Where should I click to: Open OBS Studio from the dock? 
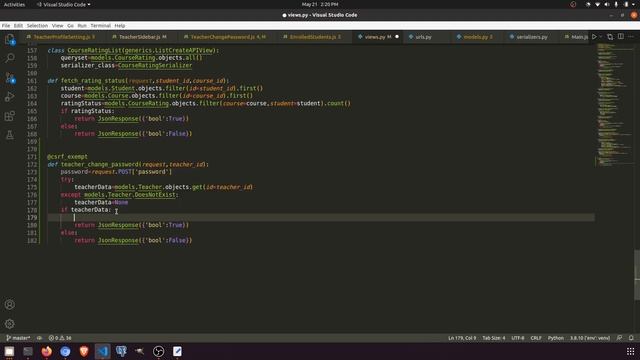pos(158,351)
